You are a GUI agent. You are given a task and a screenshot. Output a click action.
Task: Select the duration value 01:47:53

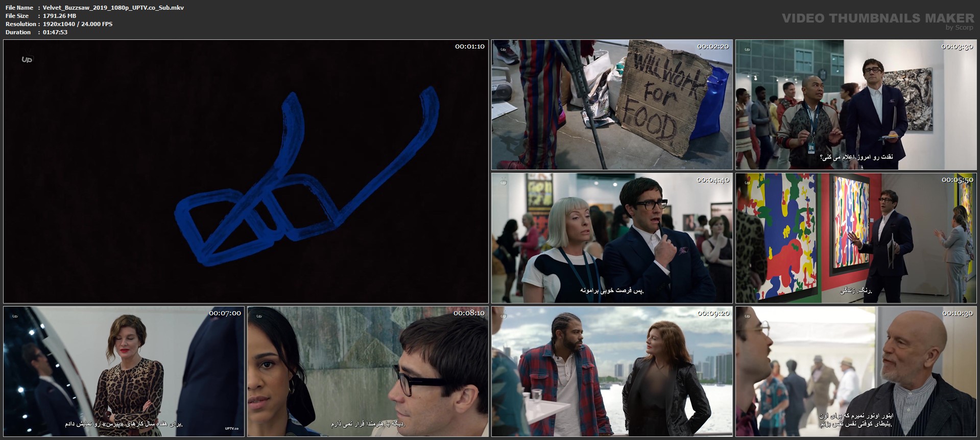pos(55,32)
